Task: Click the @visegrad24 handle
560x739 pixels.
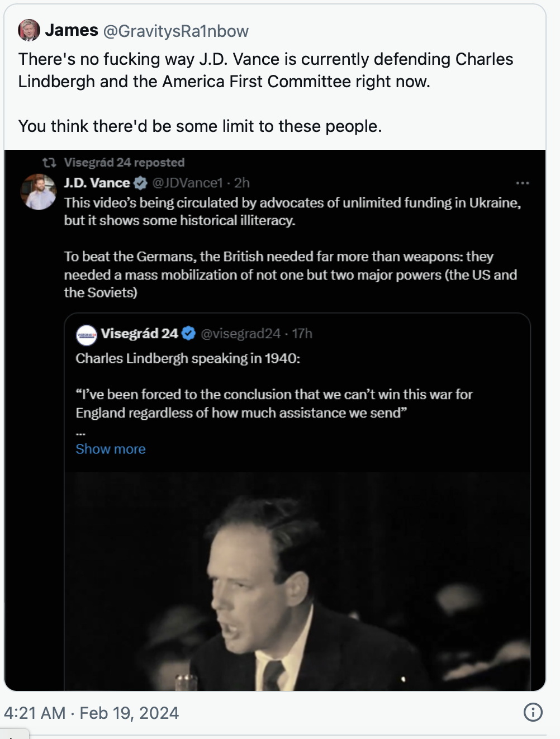Action: [x=240, y=334]
